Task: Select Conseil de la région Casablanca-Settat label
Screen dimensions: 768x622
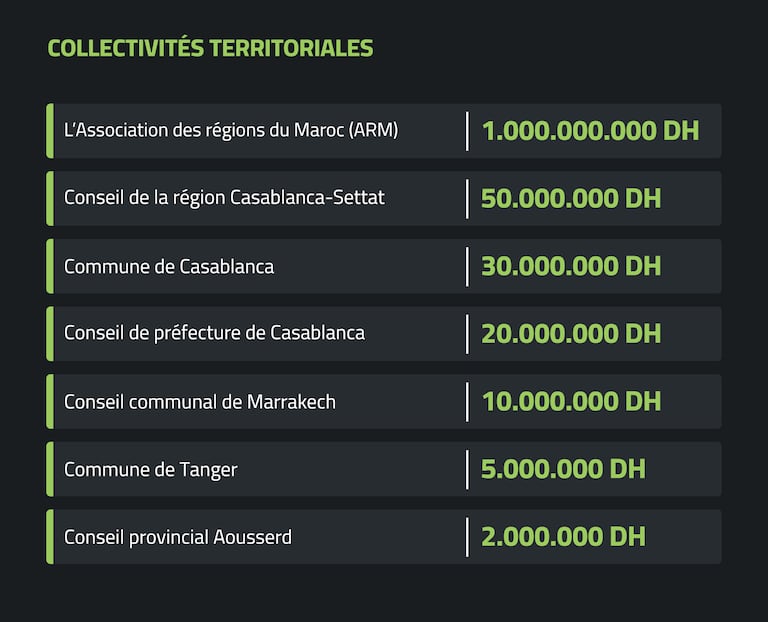Action: click(224, 198)
